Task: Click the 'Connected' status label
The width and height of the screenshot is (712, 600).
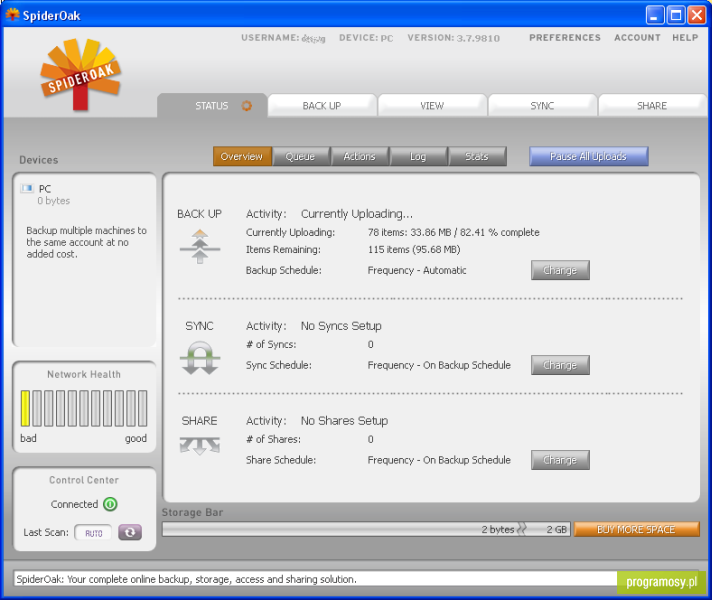Action: click(74, 504)
